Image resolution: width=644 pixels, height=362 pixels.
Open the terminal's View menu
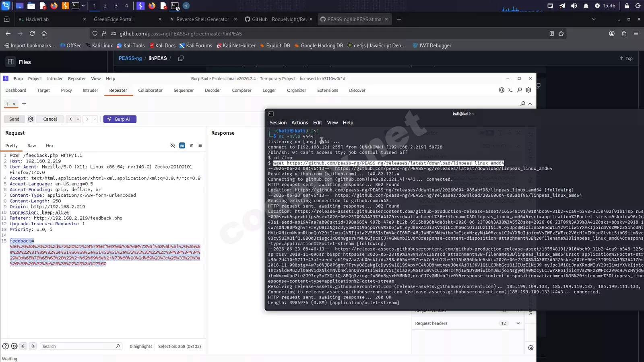(332, 123)
